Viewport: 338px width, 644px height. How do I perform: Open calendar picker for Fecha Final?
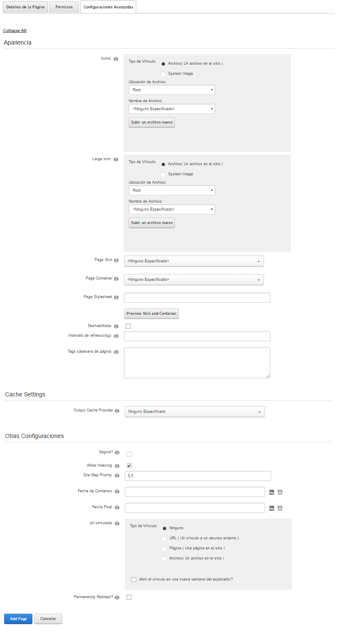coord(272,508)
